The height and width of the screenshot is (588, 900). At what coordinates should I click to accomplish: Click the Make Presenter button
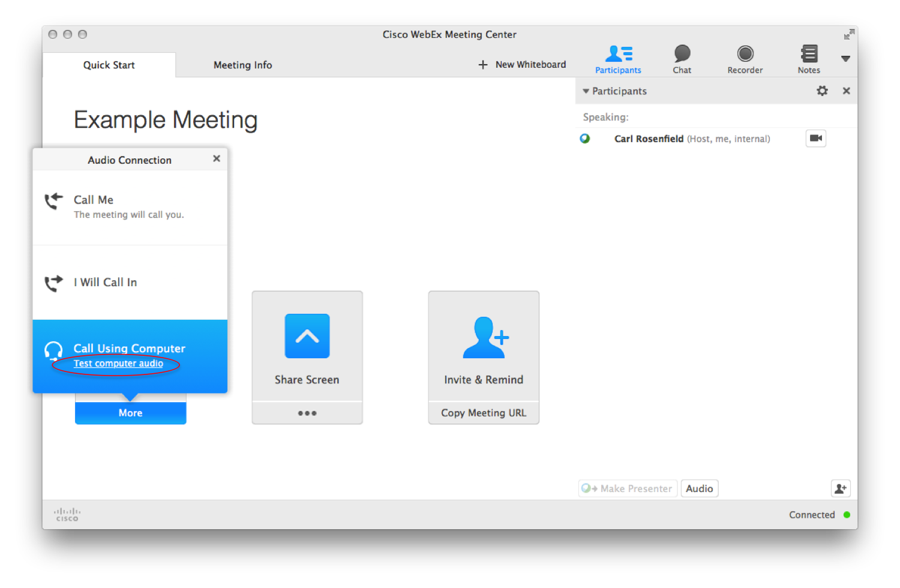pyautogui.click(x=628, y=488)
